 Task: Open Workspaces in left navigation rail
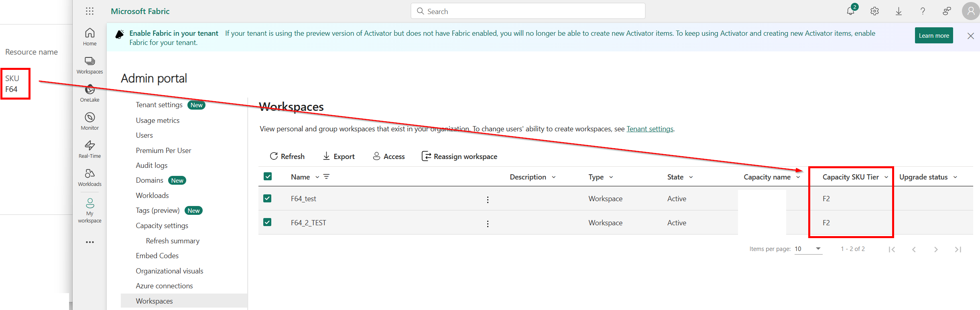pos(89,65)
